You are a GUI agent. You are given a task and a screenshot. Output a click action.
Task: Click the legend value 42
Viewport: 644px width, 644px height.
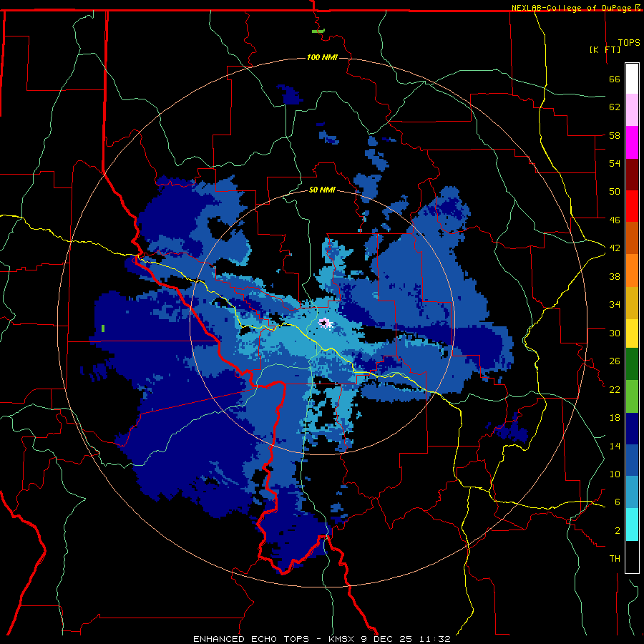[615, 248]
